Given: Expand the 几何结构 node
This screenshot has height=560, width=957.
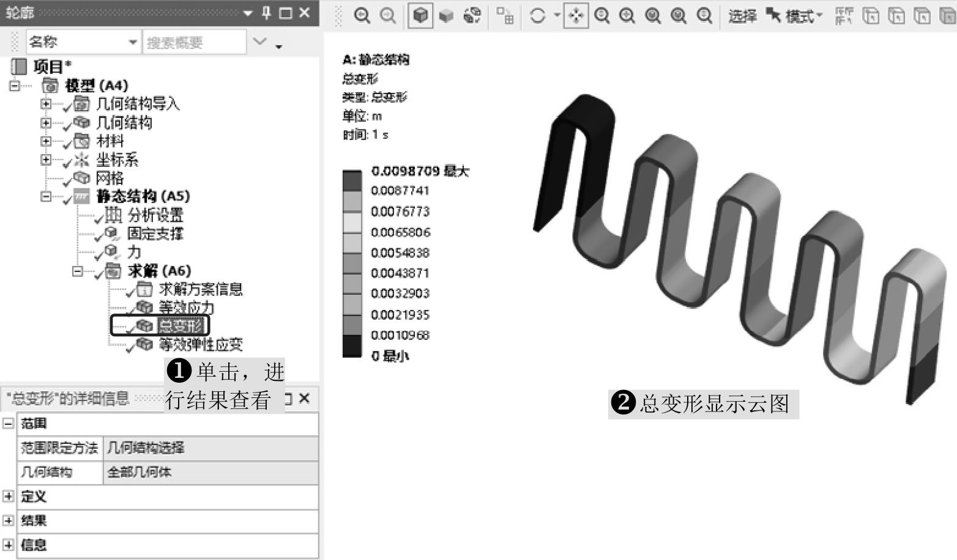Looking at the screenshot, I should click(46, 123).
